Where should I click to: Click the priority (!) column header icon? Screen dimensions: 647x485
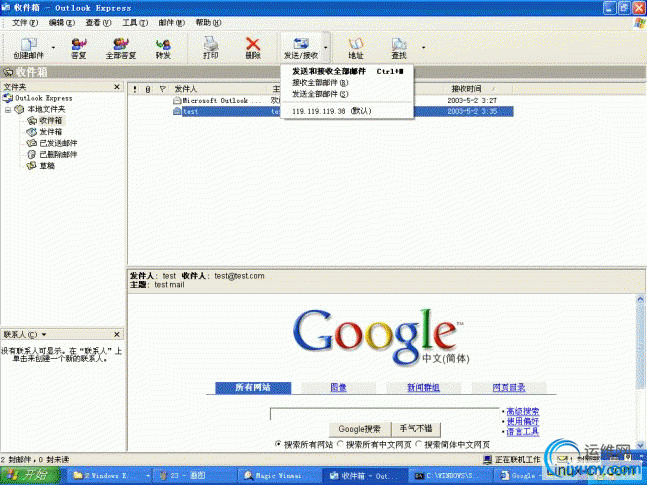(x=135, y=89)
